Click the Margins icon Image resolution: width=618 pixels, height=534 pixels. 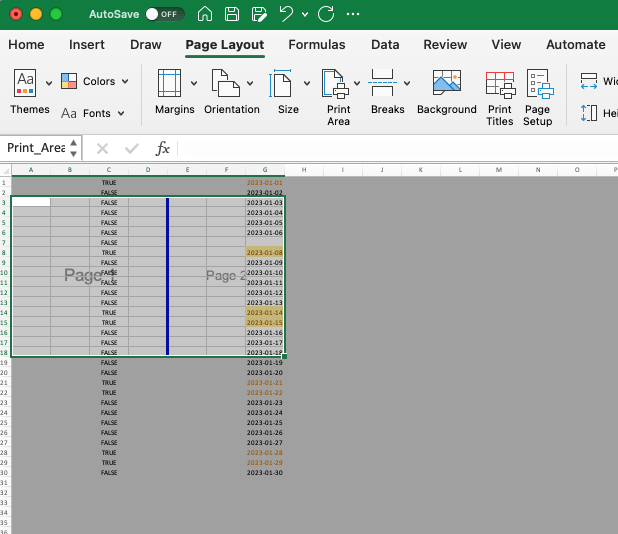(169, 83)
